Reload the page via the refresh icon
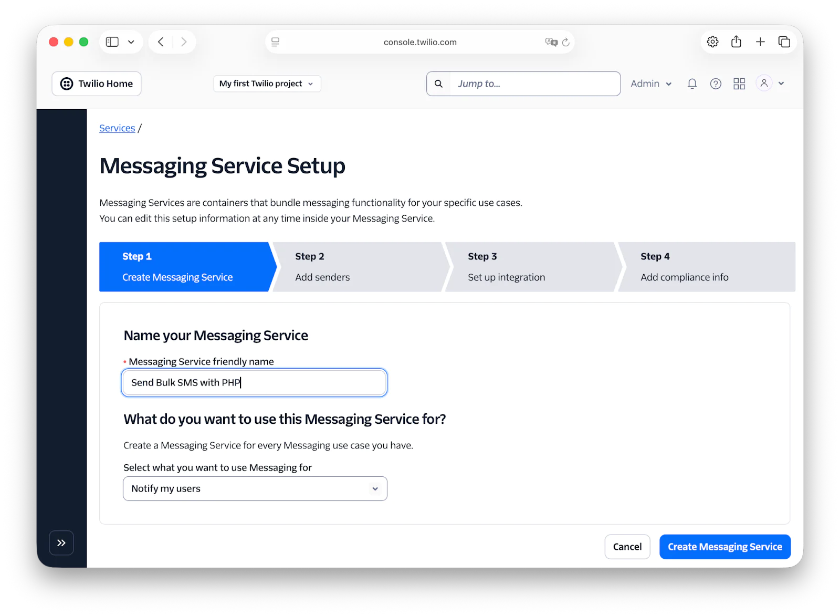This screenshot has width=840, height=616. point(565,42)
